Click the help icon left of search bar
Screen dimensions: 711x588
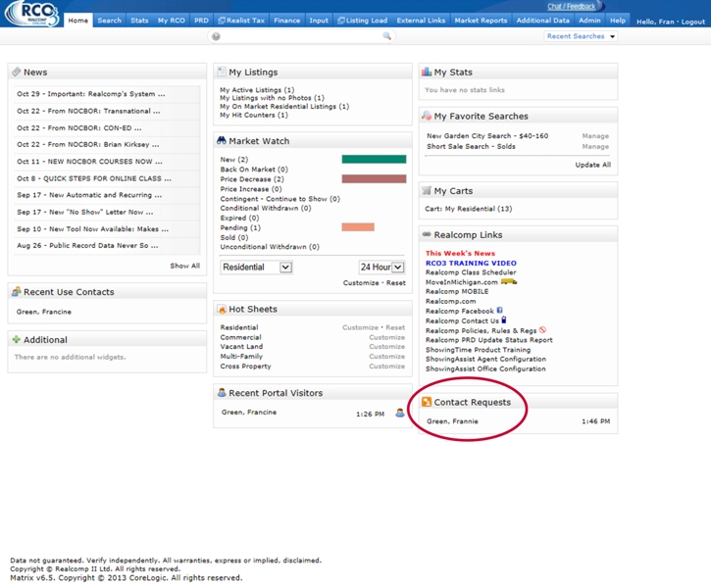pos(217,36)
